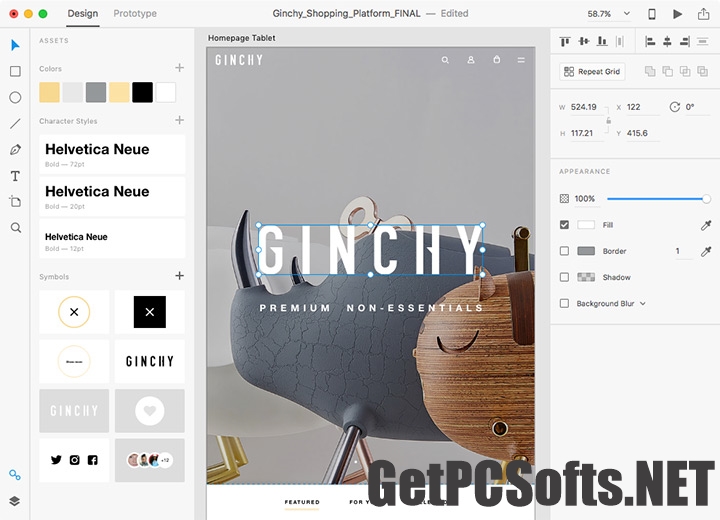Open the gray Border color swatch

coord(586,251)
